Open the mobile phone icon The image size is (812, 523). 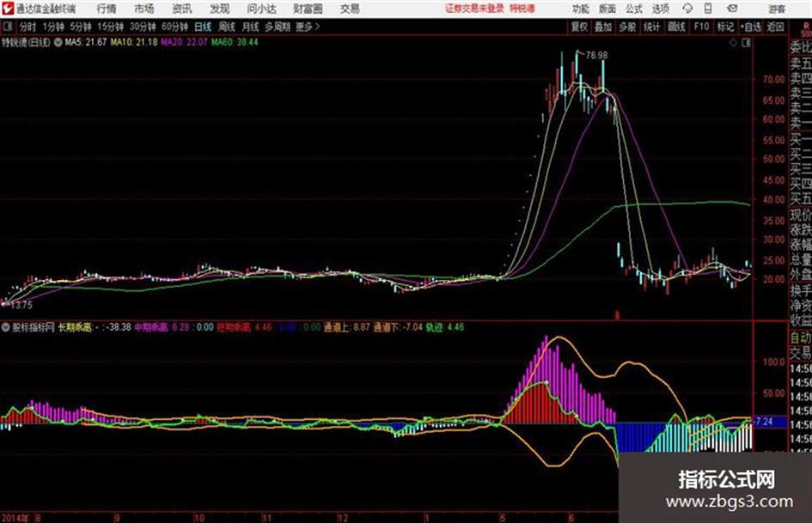point(708,9)
